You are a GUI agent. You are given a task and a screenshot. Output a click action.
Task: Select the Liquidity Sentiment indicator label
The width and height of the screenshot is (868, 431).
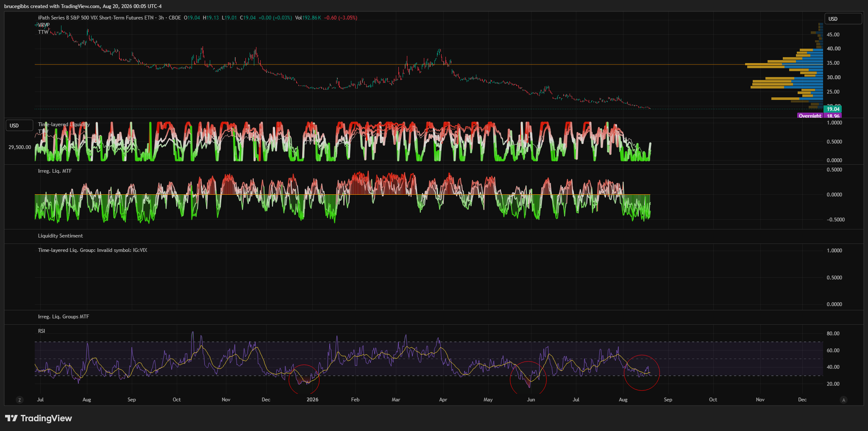(61, 236)
